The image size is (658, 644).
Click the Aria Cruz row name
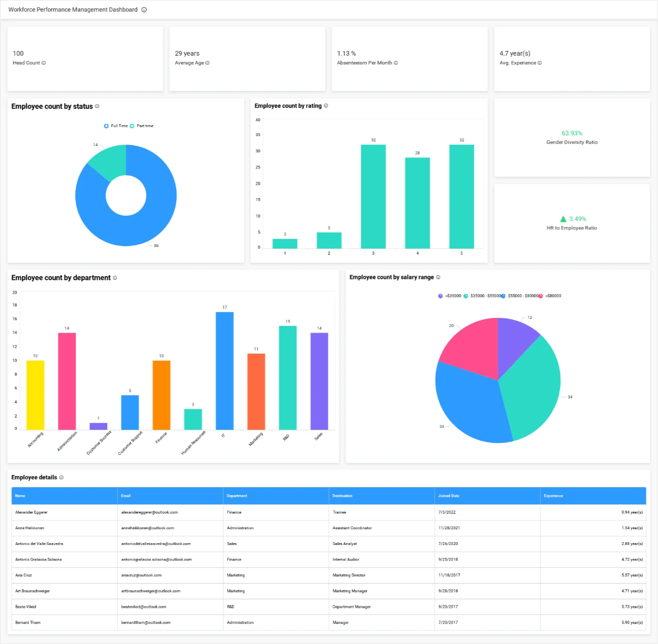23,575
